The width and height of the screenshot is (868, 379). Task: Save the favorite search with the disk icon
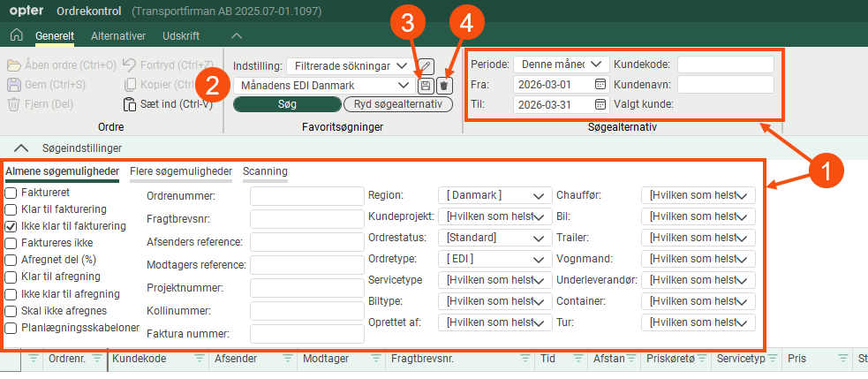426,86
